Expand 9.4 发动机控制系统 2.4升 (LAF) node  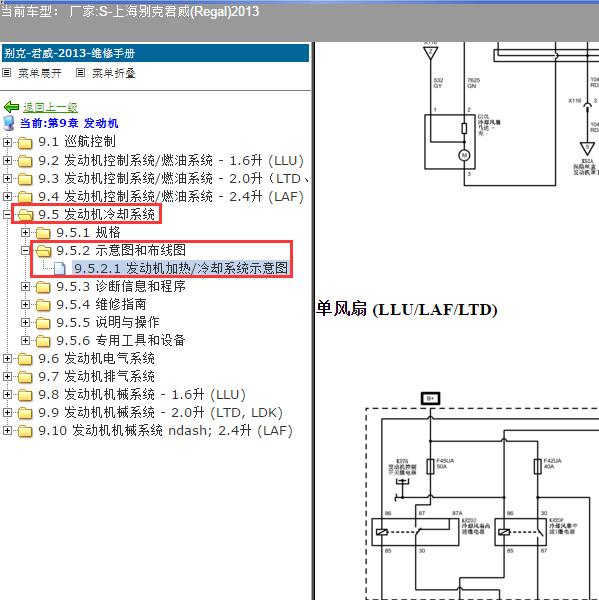click(x=7, y=196)
